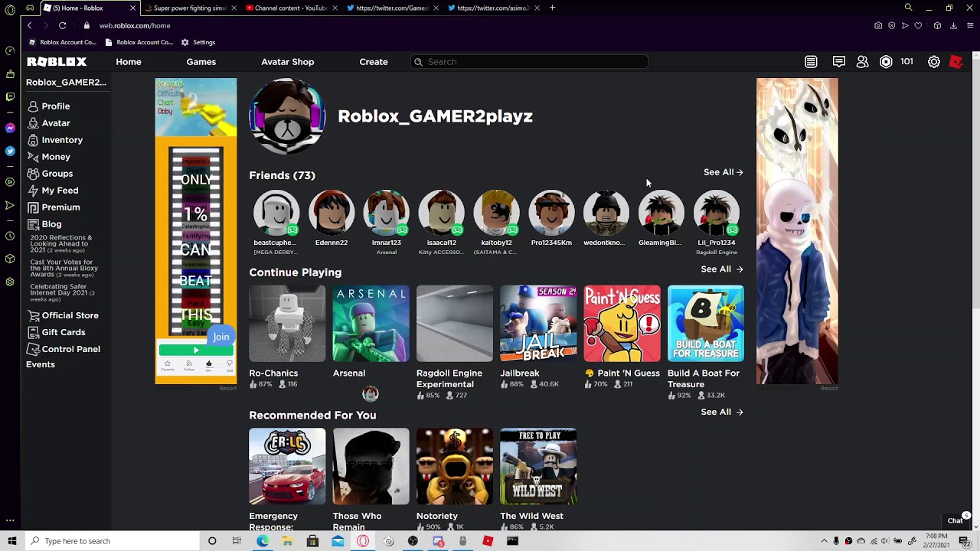Open a new browser tab with the plus
The height and width of the screenshot is (551, 980).
pyautogui.click(x=552, y=8)
